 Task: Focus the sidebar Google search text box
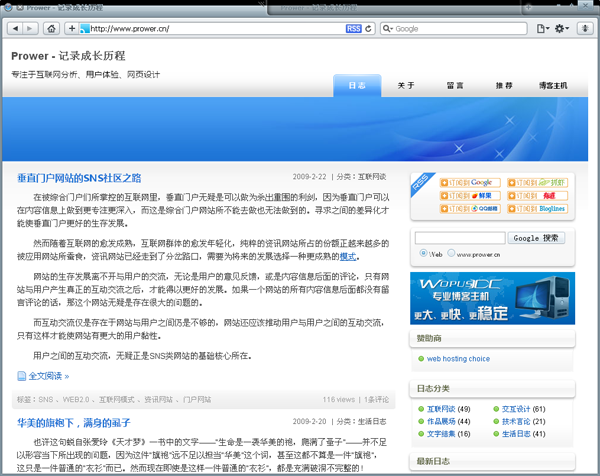pos(460,238)
